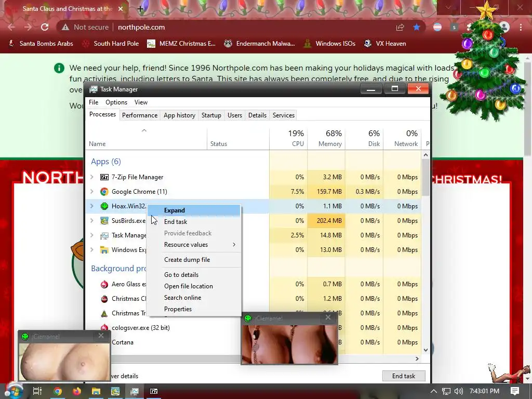The height and width of the screenshot is (399, 532).
Task: Click the SusBirds.exe process icon
Action: (x=104, y=220)
